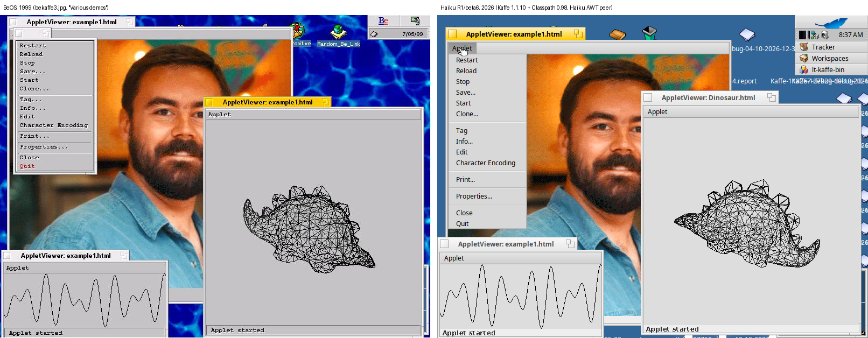Choose Info... in the Haiku Applet menu
This screenshot has width=868, height=338.
point(488,141)
